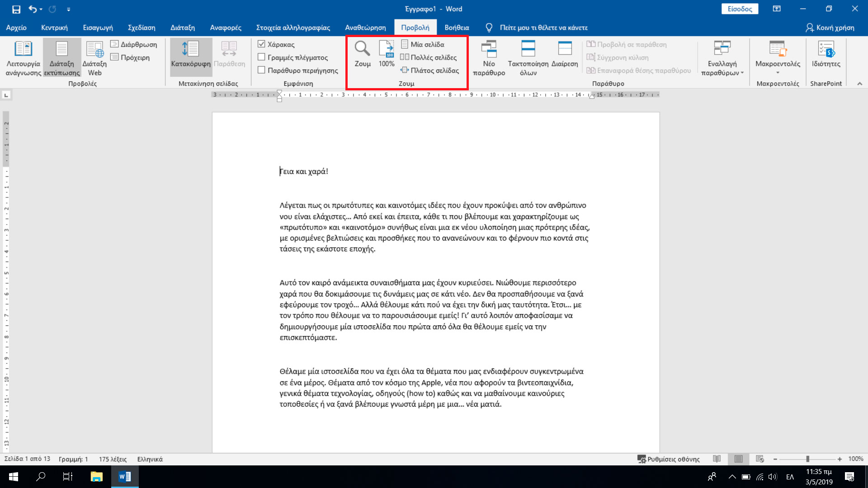
Task: Open the Αναθεώρηση tab
Action: (365, 28)
